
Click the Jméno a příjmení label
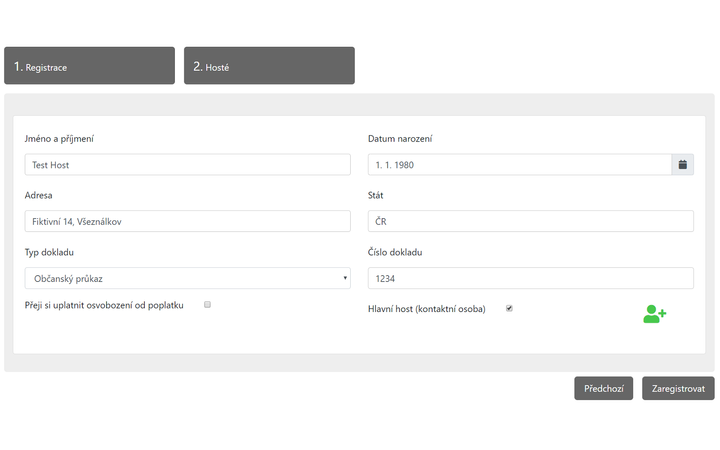pyautogui.click(x=59, y=139)
